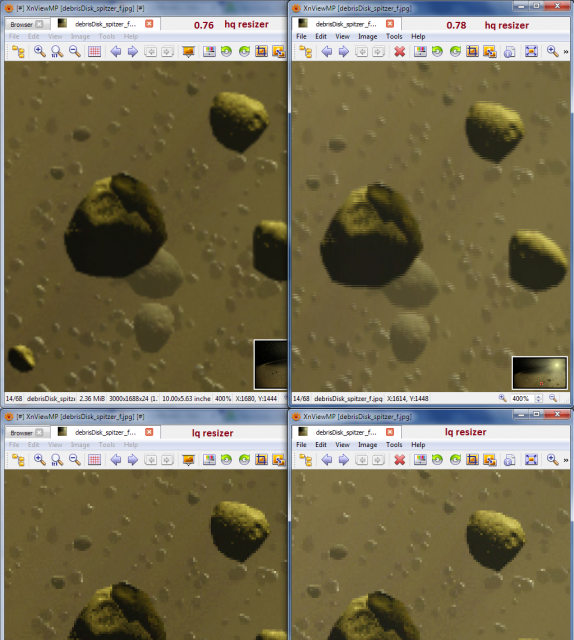
Task: Click rotate-left green icon in the 0.78 window
Action: (437, 51)
